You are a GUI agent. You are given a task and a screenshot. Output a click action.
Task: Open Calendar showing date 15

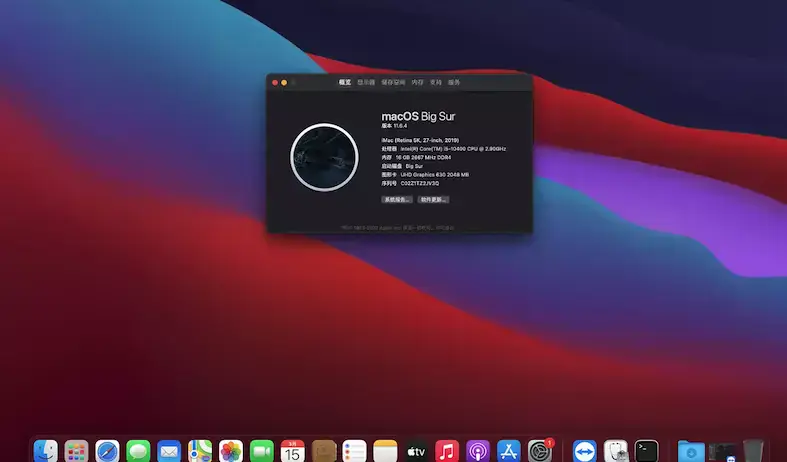click(293, 451)
